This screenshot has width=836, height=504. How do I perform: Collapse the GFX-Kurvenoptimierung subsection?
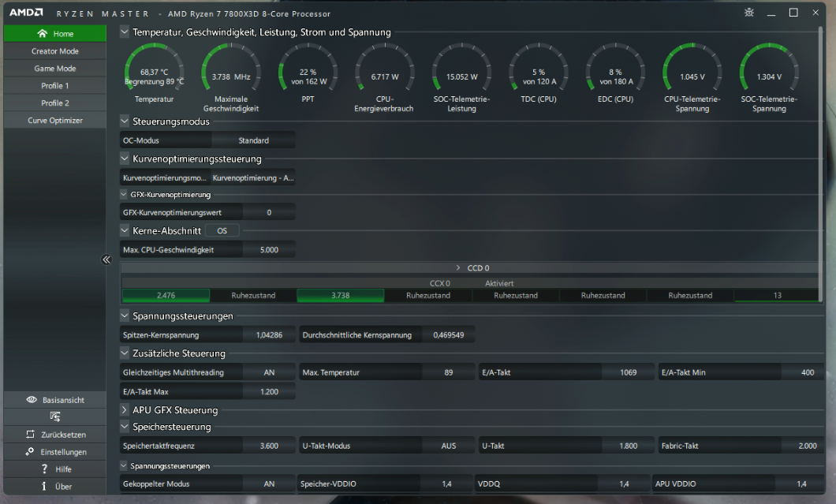click(124, 194)
